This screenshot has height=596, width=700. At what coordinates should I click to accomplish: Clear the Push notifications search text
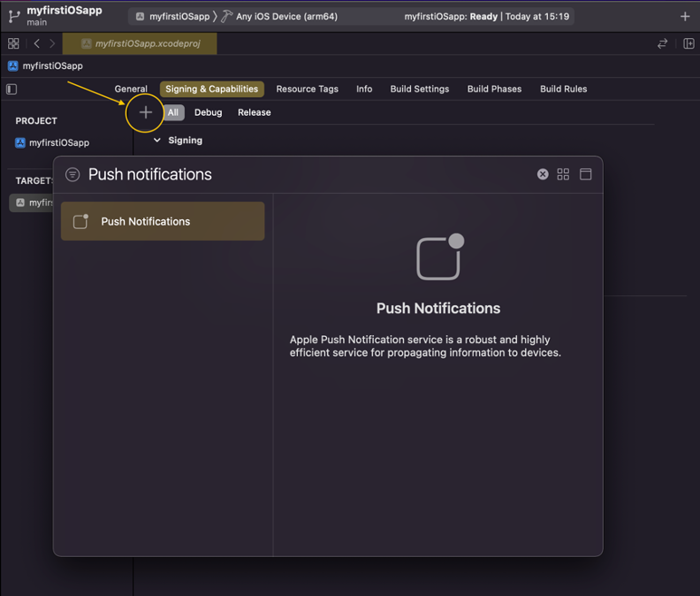[543, 174]
